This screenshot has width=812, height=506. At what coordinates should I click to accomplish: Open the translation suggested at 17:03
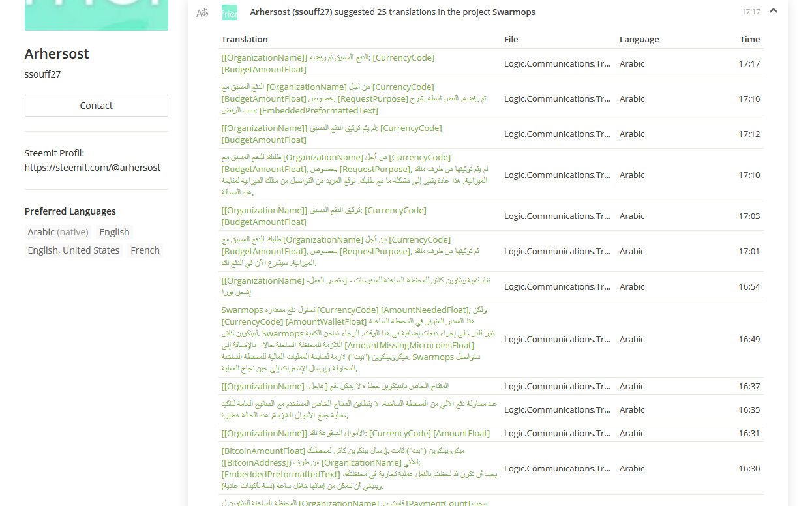(324, 216)
